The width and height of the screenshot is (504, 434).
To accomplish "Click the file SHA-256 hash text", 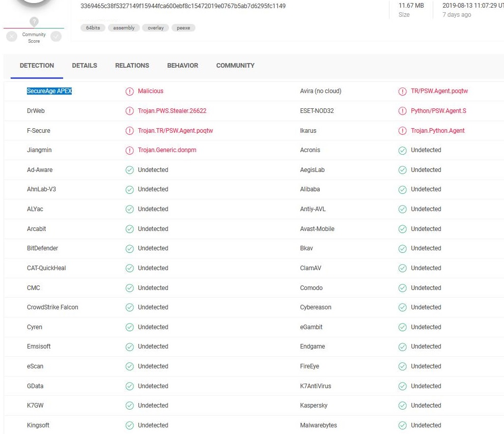I will pos(183,6).
